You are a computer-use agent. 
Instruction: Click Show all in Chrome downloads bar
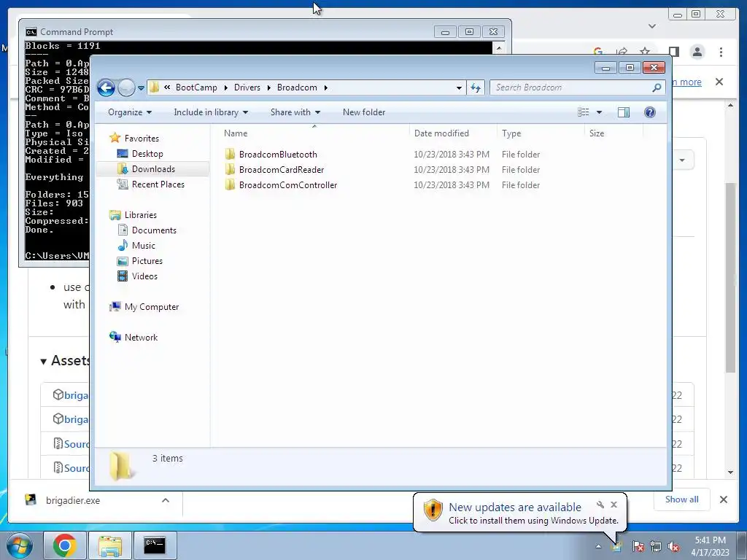[x=682, y=499]
